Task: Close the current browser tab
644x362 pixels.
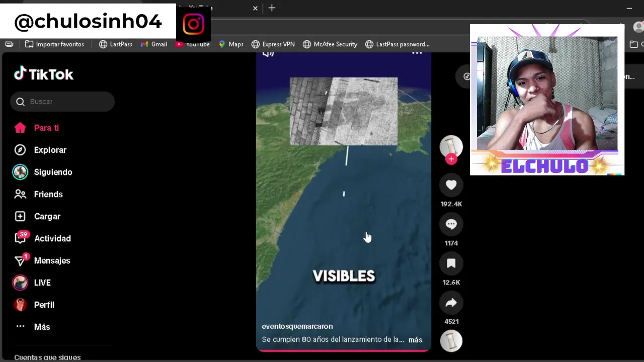Action: click(255, 8)
